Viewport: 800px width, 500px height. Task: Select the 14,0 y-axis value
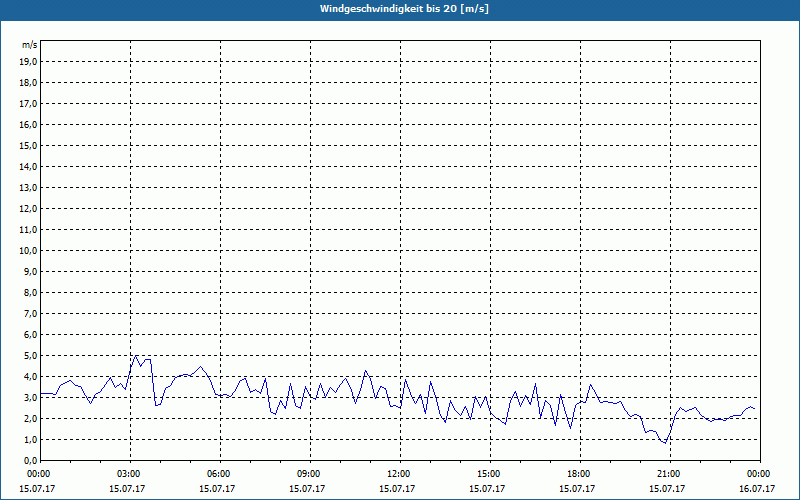tap(28, 166)
